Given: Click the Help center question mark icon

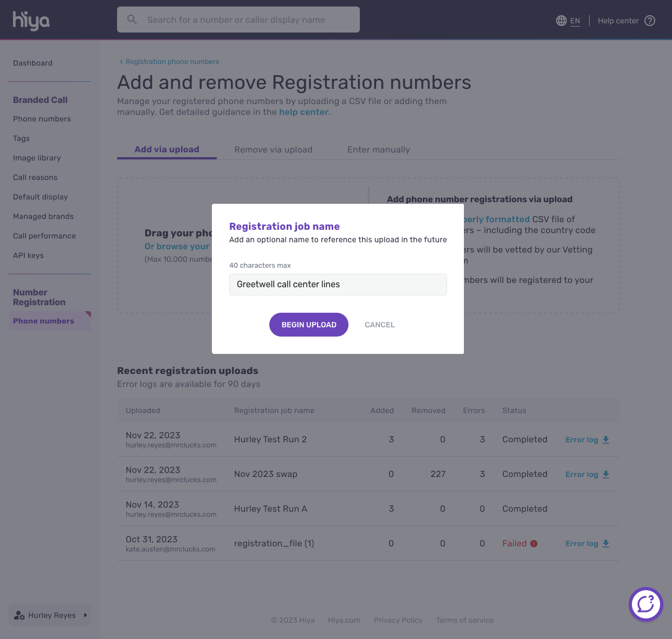Looking at the screenshot, I should tap(650, 21).
